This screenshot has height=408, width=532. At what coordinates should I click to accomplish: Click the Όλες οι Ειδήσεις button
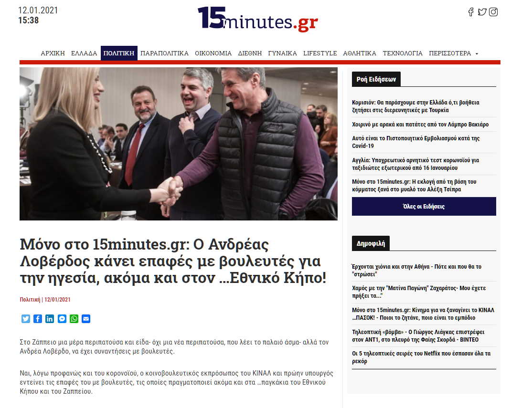click(424, 206)
